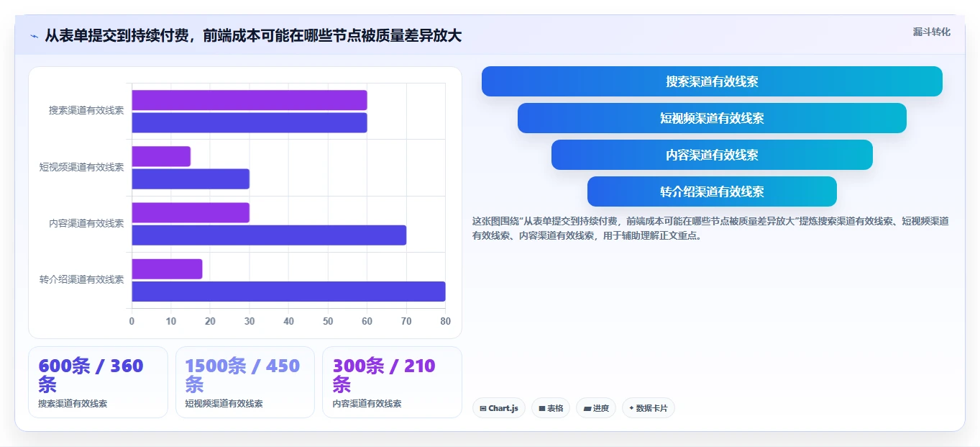Image resolution: width=980 pixels, height=447 pixels.
Task: Click the indigo bar for 转介绍渠道有效线索
Action: coord(288,291)
